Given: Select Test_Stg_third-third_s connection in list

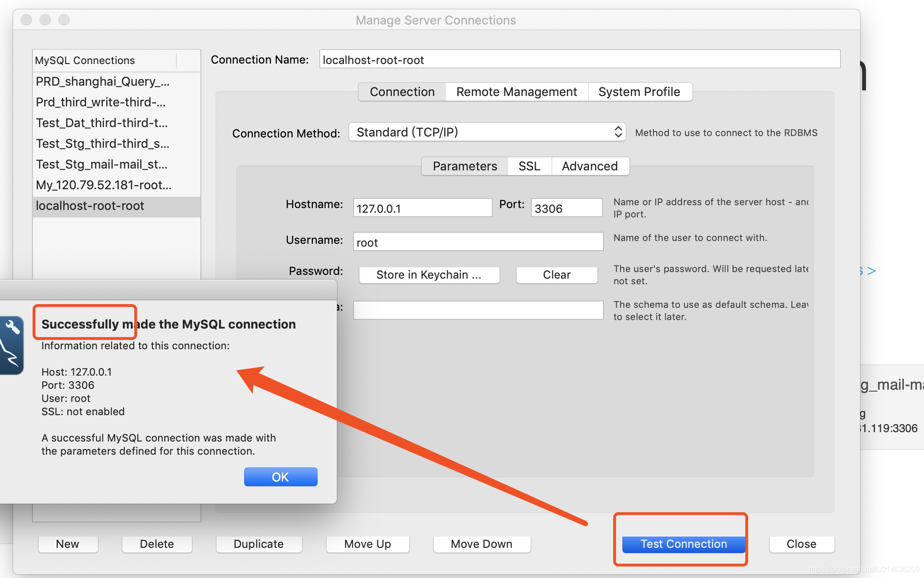Looking at the screenshot, I should (x=117, y=144).
